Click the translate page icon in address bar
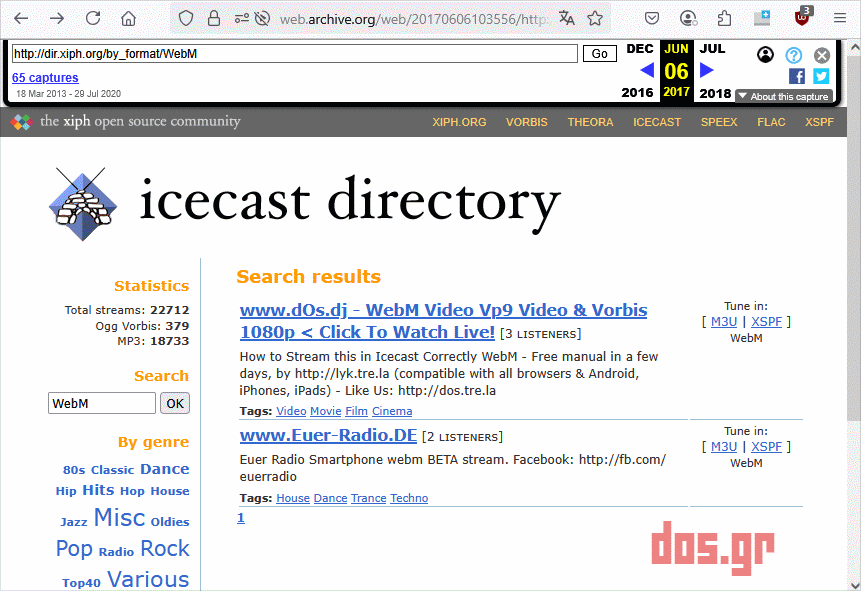 click(567, 18)
